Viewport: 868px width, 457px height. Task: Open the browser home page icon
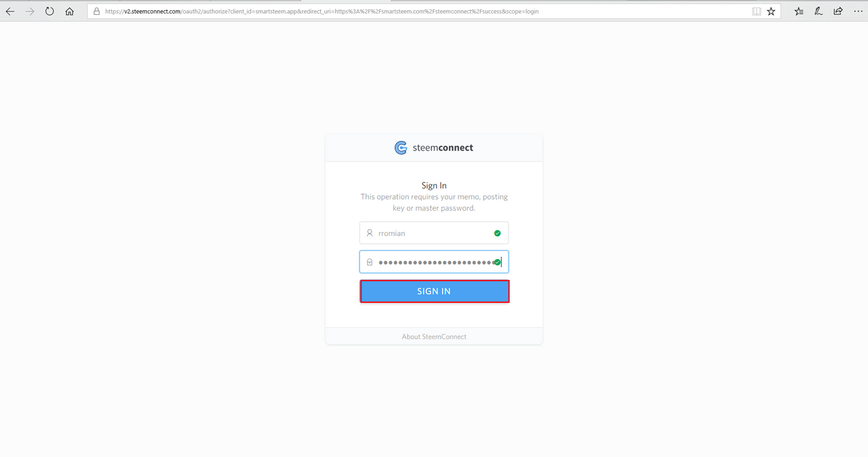point(69,12)
